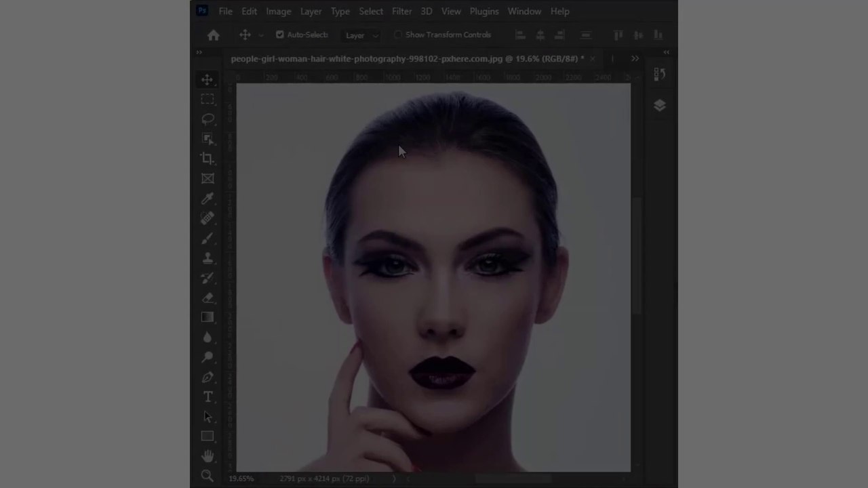Align bottom edges in the options bar
Viewport: 868px width, 488px height.
pos(658,35)
